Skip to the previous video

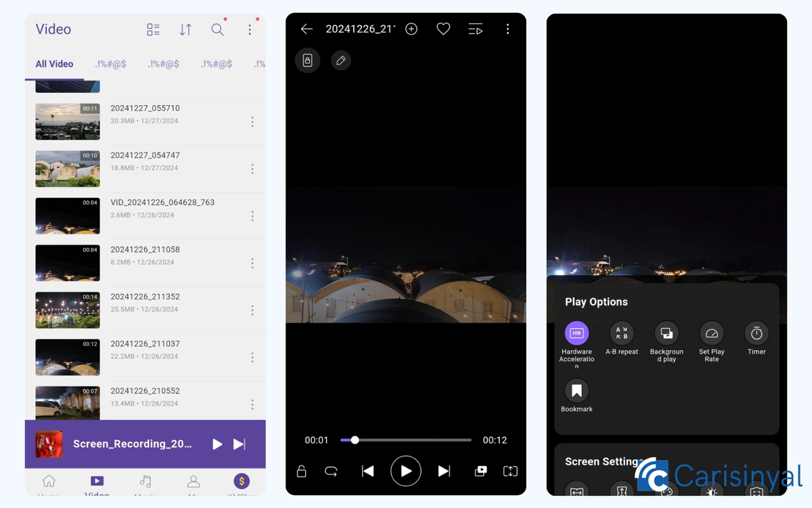tap(367, 471)
